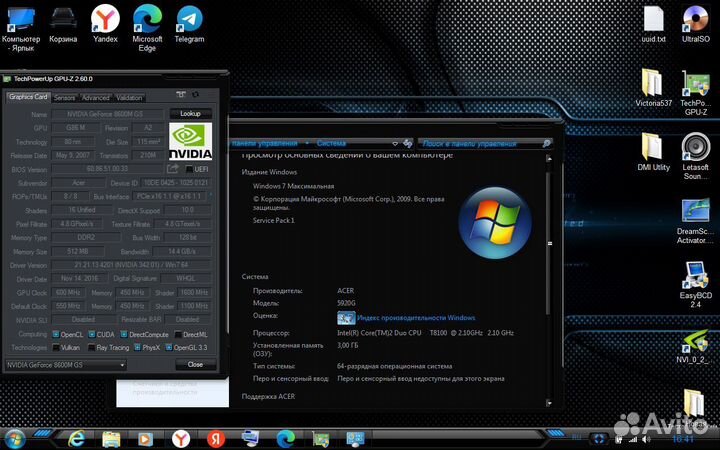Click the Driver Version value field
The width and height of the screenshot is (720, 450).
point(131,265)
